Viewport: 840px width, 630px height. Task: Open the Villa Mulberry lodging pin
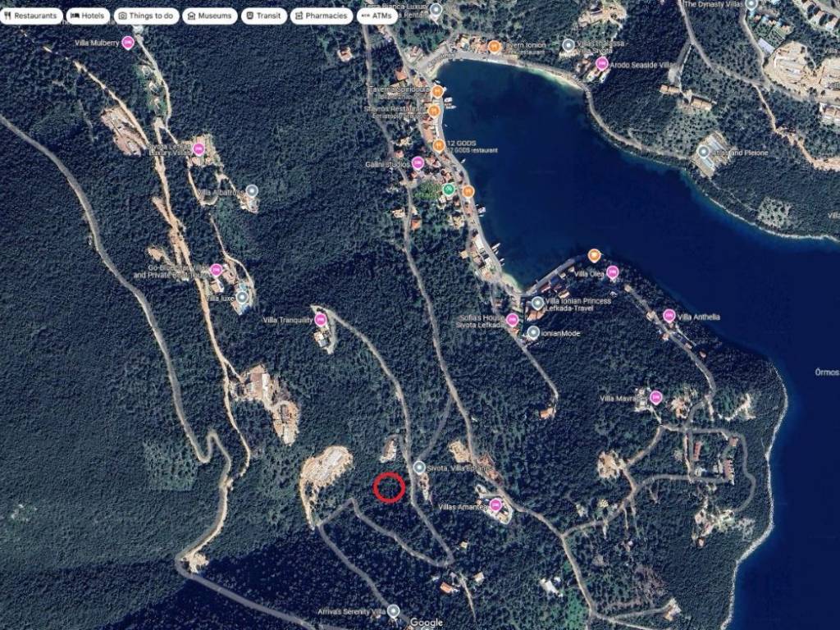pos(128,43)
